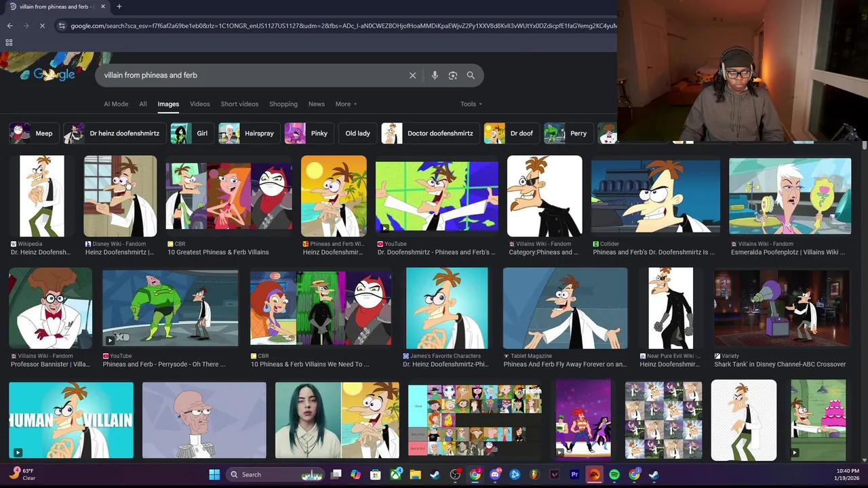Open Adobe Premiere Pro in taskbar
The width and height of the screenshot is (868, 488).
click(x=574, y=474)
